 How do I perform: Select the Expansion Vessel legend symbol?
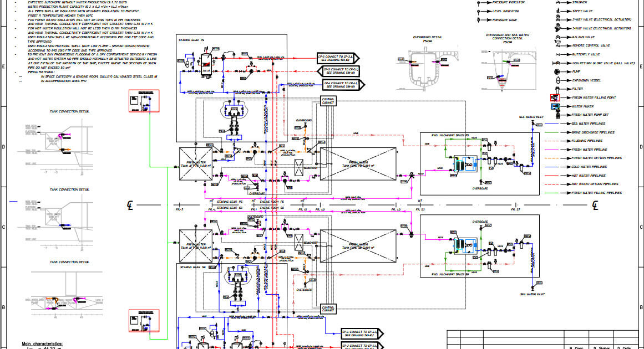pyautogui.click(x=555, y=80)
